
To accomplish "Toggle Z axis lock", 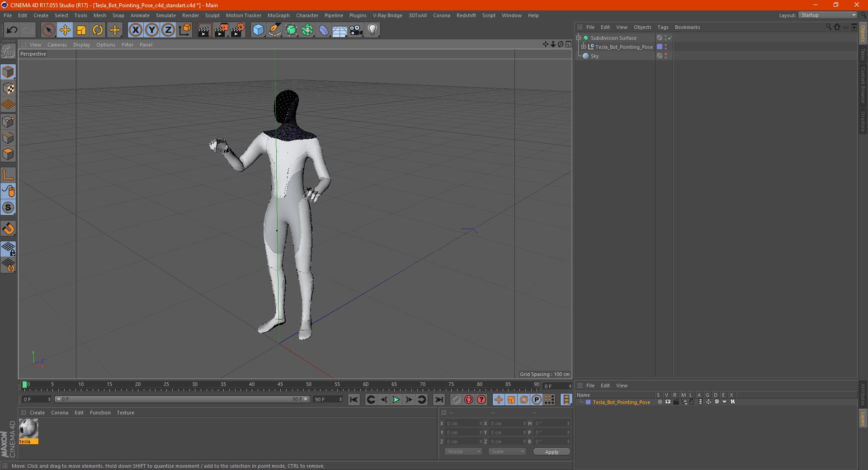I will coord(168,30).
